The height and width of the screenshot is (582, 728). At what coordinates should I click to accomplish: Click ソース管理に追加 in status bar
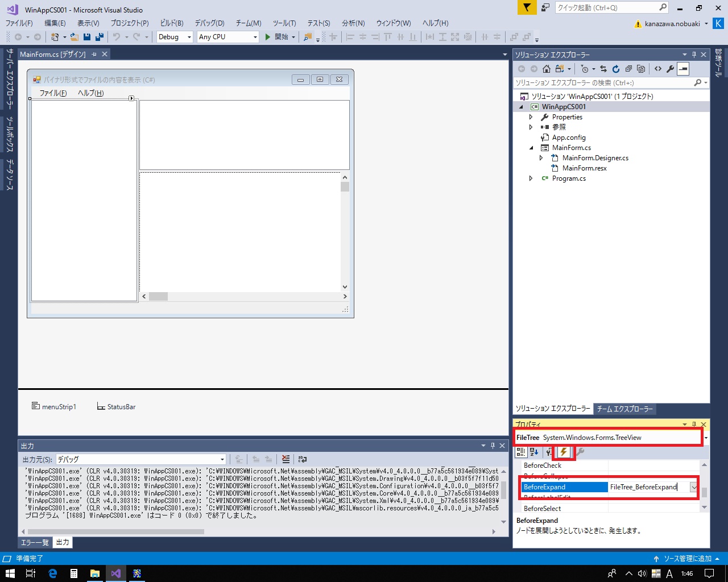[686, 559]
